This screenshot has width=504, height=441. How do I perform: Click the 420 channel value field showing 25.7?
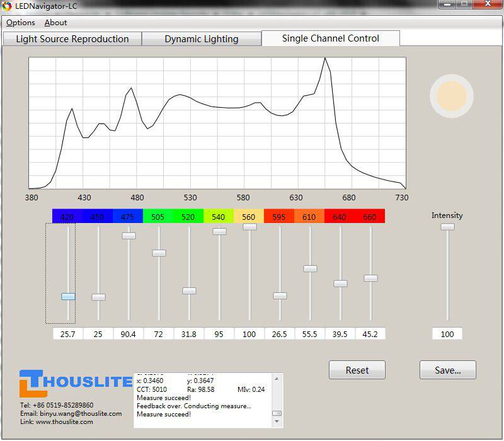[68, 334]
